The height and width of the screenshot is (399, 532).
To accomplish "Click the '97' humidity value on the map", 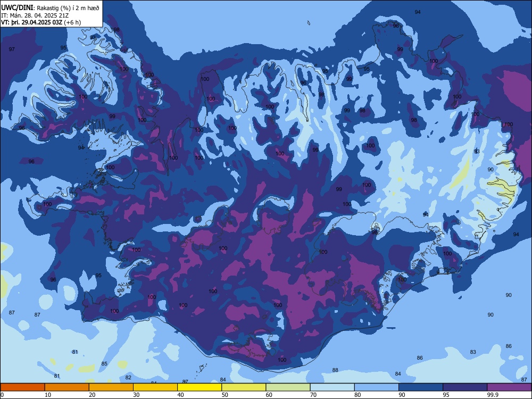I will (x=12, y=49).
